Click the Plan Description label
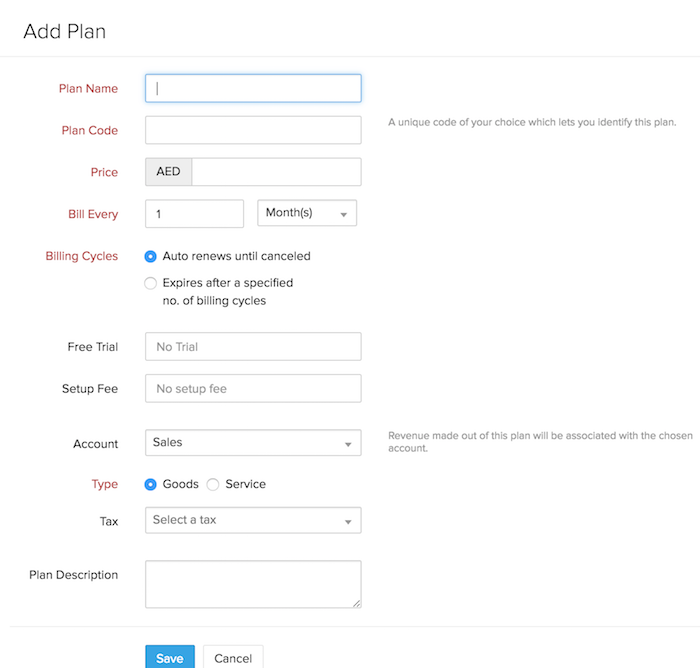 pyautogui.click(x=74, y=575)
